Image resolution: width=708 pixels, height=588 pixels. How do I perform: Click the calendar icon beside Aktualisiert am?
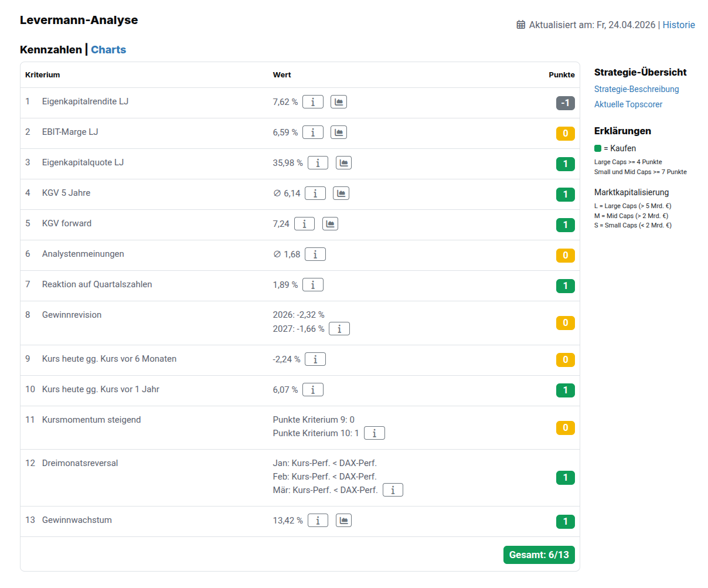coord(521,25)
